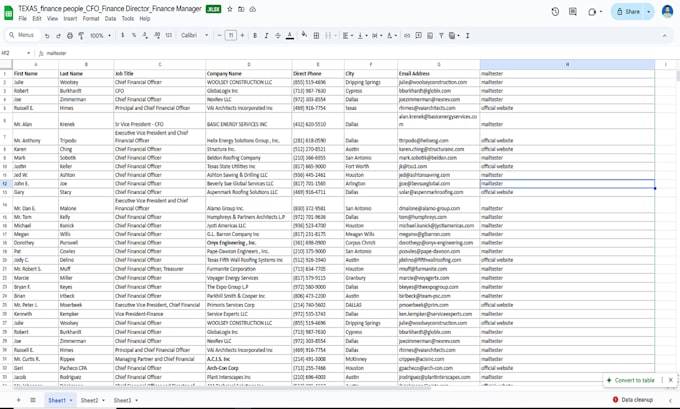Open the Name box dropdown arrow
Image resolution: width=680 pixels, height=409 pixels.
[x=29, y=53]
